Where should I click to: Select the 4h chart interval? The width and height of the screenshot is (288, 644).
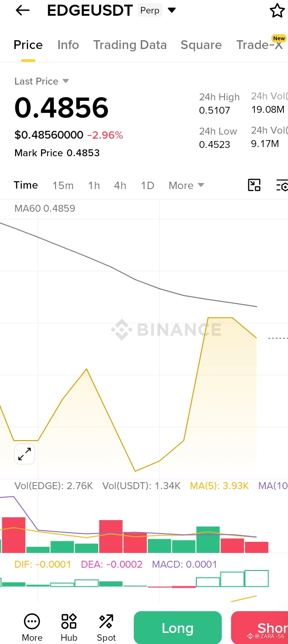coord(120,185)
